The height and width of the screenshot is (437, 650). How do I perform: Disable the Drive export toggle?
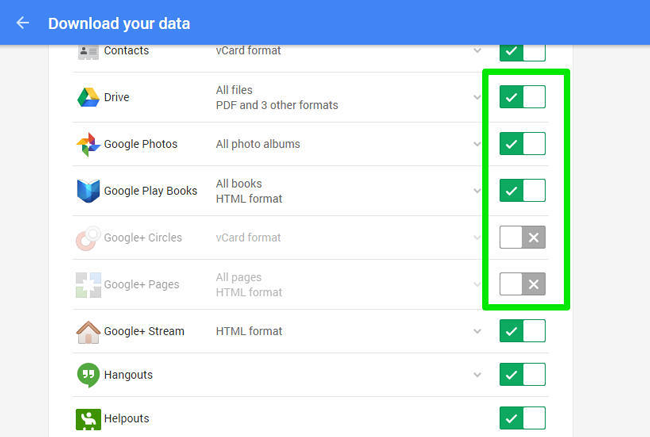click(522, 97)
